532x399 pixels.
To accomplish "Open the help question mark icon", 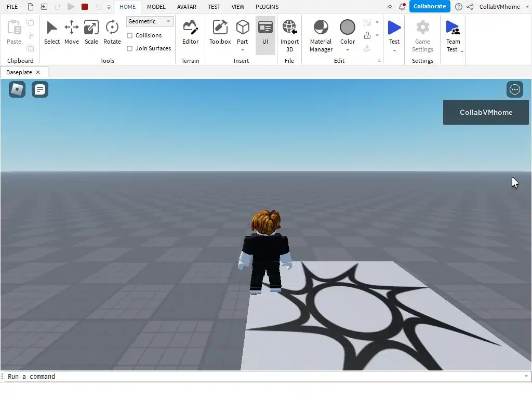I will (458, 7).
